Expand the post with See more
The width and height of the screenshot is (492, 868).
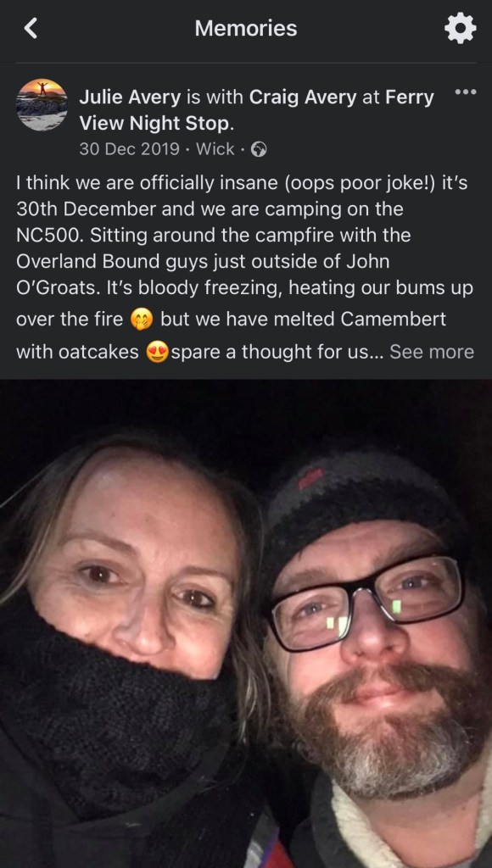pos(432,352)
